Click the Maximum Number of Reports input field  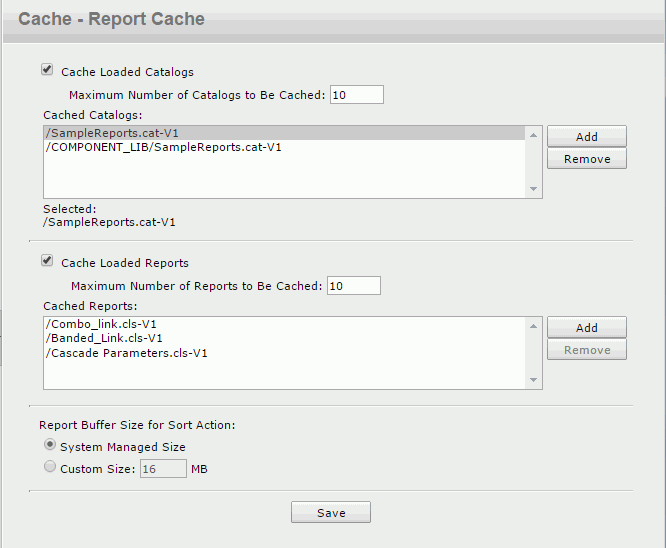point(353,286)
